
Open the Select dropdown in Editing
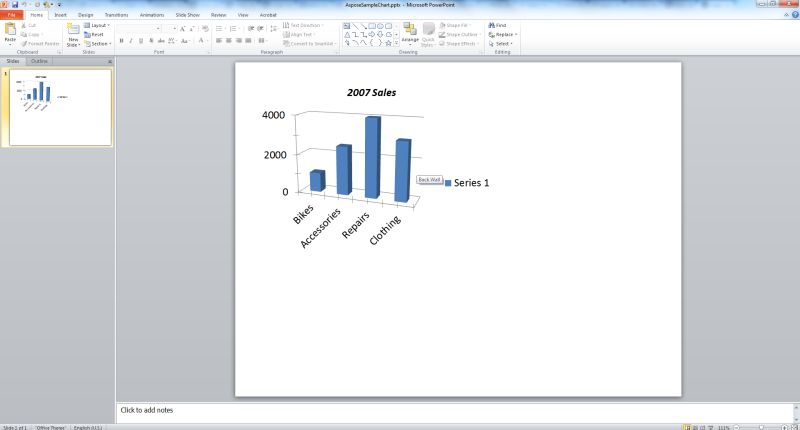tap(501, 44)
